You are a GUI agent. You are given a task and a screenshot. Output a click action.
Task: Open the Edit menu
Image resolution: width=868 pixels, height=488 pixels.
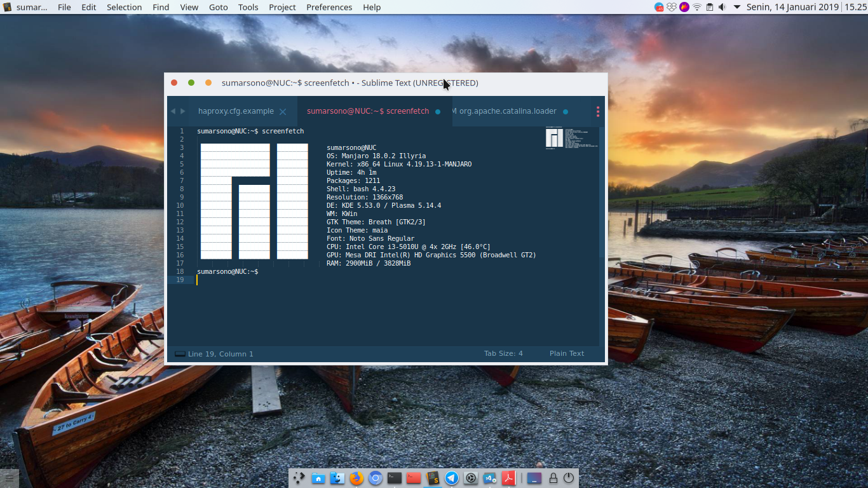[x=89, y=7]
